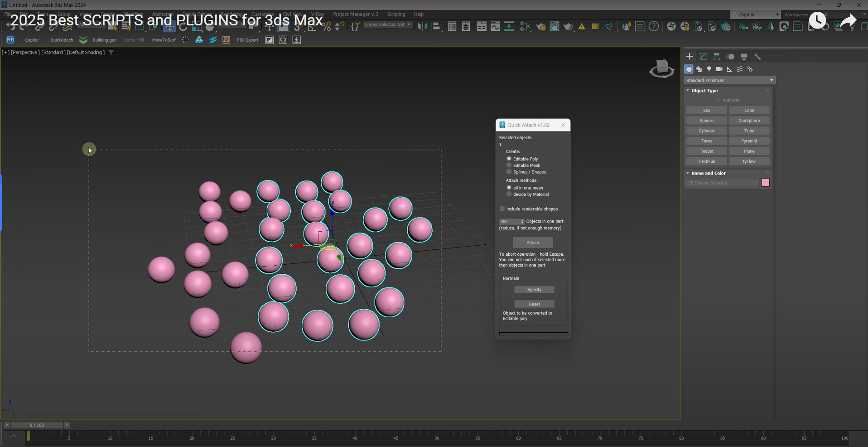
Task: Open the [Standard] viewport label menu
Action: click(53, 53)
